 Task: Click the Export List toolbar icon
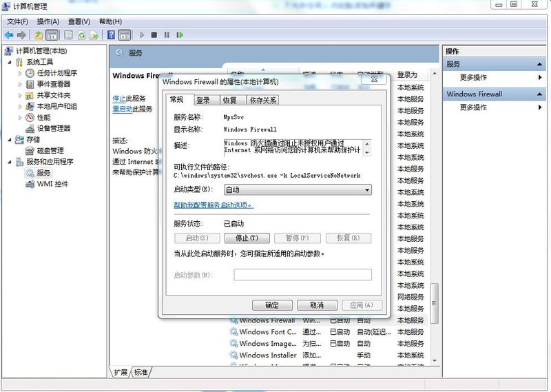click(94, 34)
